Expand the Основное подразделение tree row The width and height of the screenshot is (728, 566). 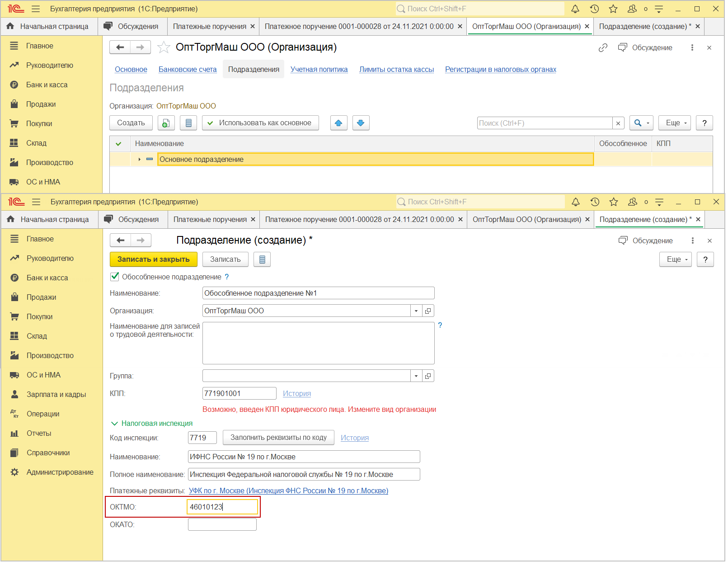139,159
